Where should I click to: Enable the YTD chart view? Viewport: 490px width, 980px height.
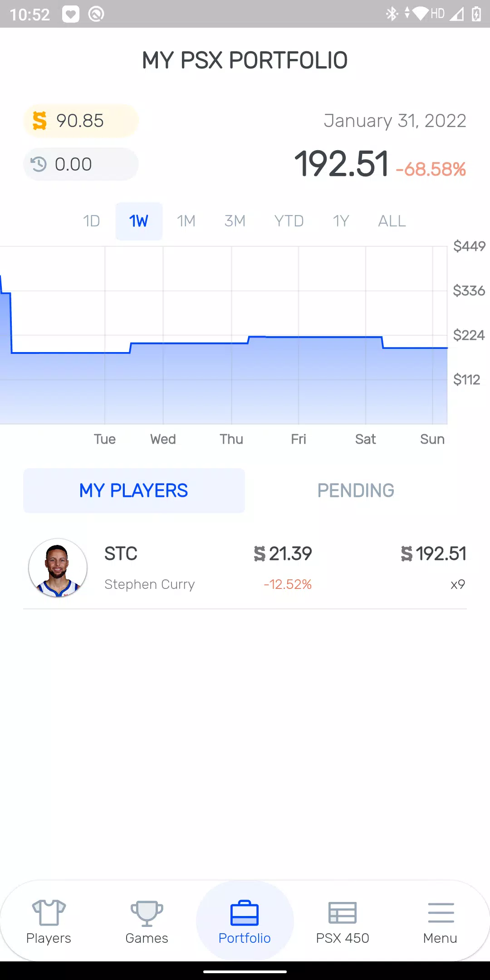pos(288,221)
